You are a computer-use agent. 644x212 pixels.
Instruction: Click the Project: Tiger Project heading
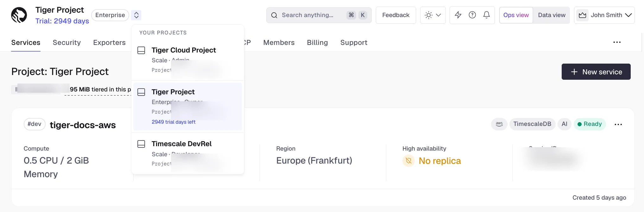(x=60, y=72)
